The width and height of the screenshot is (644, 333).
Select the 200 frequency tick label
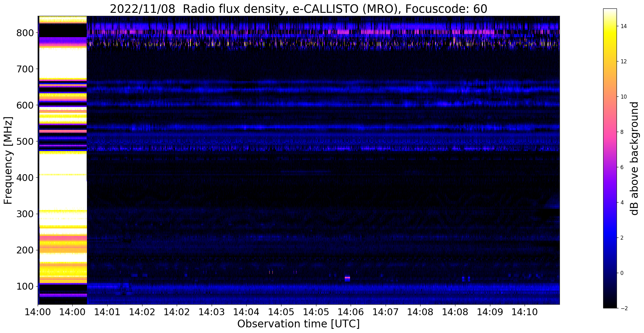(25, 250)
